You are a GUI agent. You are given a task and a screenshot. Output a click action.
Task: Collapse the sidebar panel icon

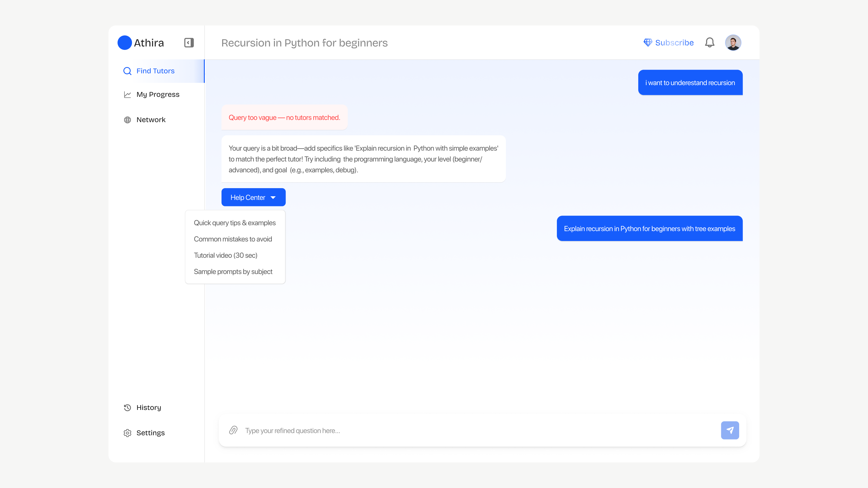(189, 43)
